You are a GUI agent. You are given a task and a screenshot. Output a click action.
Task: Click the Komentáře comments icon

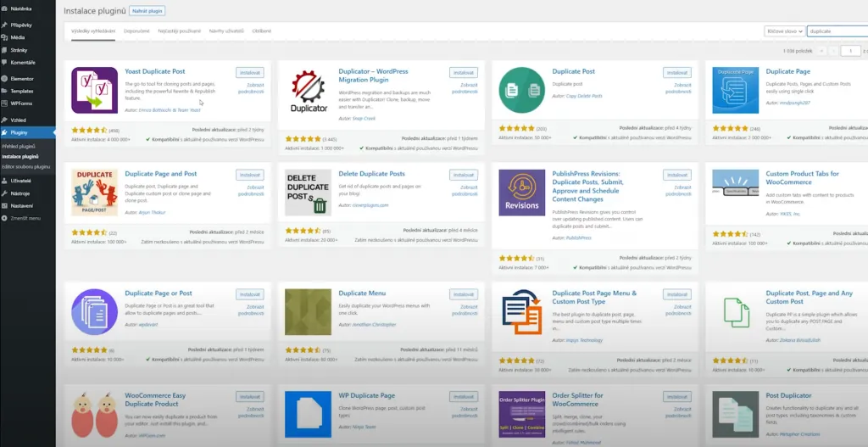[x=4, y=63]
